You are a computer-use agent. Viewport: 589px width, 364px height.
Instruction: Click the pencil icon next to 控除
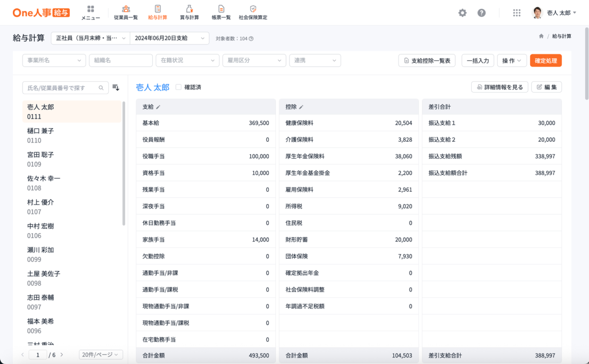point(301,107)
